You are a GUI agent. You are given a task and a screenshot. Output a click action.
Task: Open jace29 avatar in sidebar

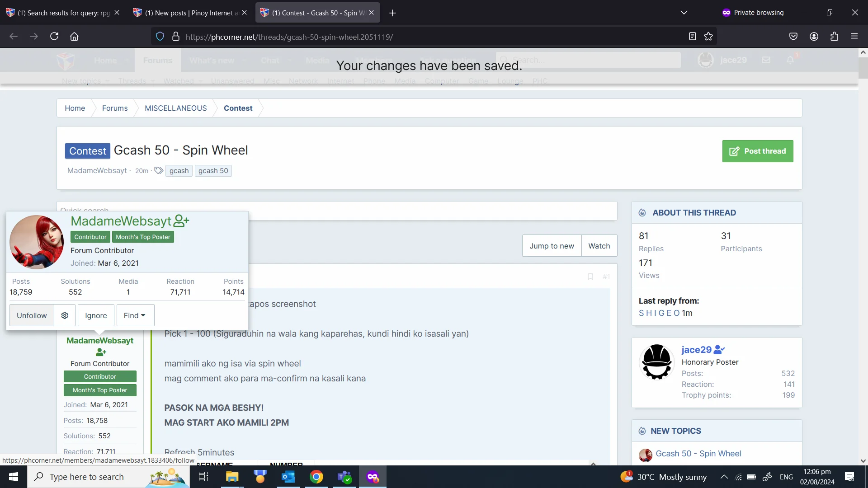pos(657,361)
